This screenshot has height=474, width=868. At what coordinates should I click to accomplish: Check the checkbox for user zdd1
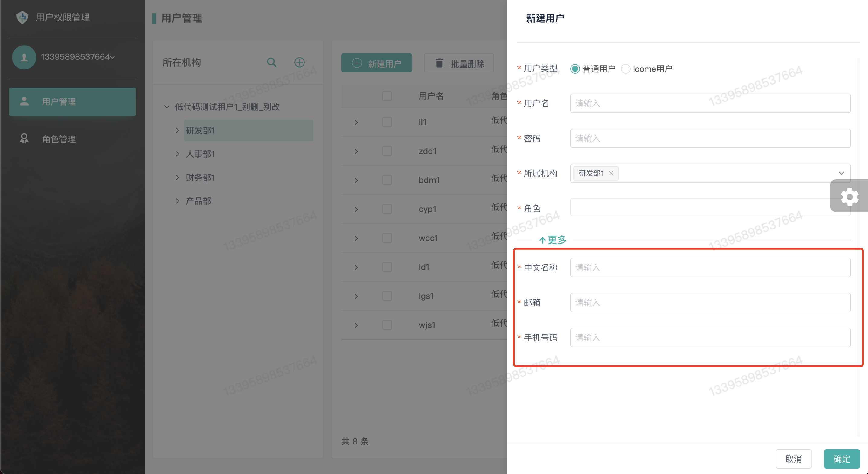pyautogui.click(x=387, y=151)
